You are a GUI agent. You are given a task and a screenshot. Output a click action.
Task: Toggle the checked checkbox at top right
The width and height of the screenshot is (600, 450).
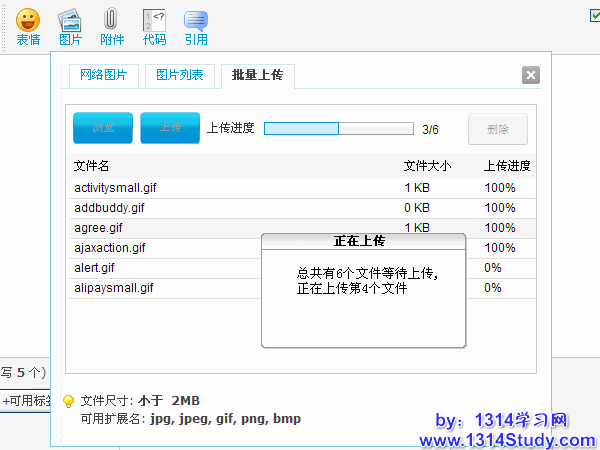pos(595,14)
